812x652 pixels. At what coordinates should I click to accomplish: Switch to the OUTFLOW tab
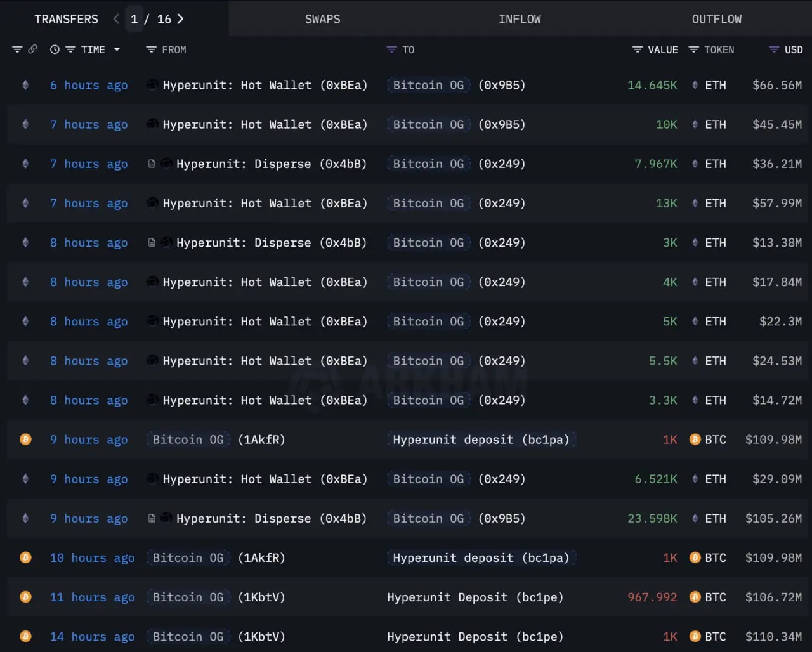pos(717,19)
